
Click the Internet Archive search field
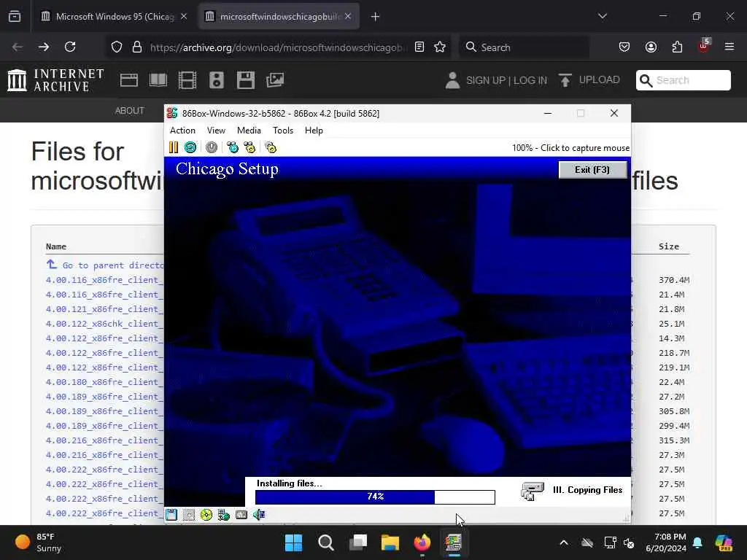coord(683,80)
